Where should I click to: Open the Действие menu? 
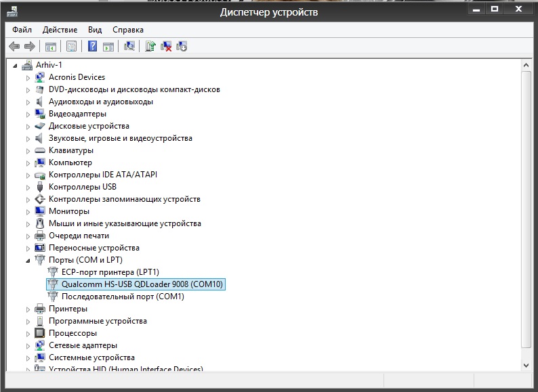coord(60,30)
